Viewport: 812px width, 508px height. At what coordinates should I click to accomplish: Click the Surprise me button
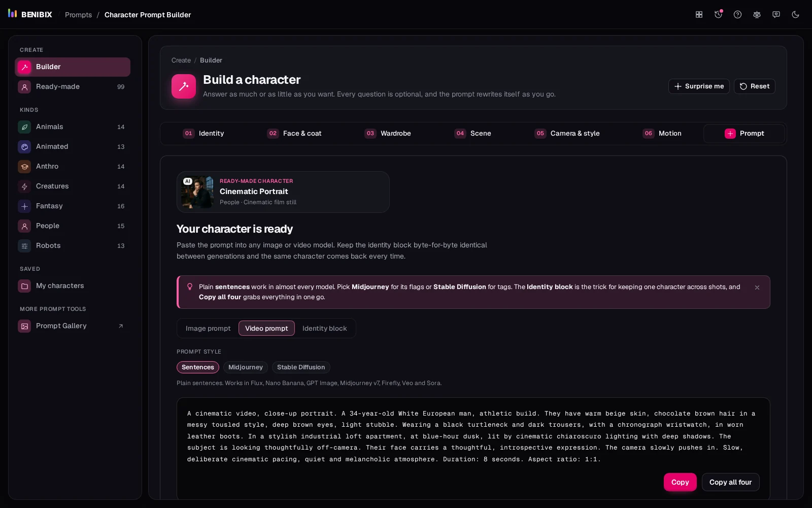[x=699, y=86]
